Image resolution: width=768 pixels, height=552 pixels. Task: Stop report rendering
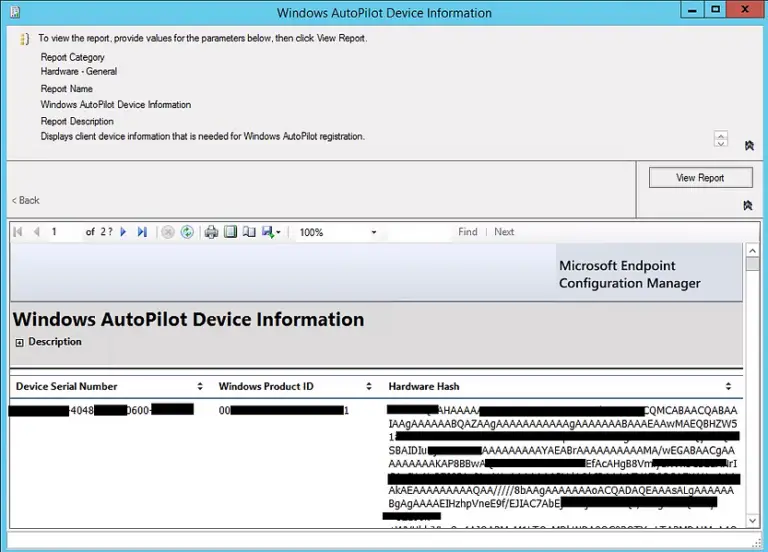click(168, 232)
